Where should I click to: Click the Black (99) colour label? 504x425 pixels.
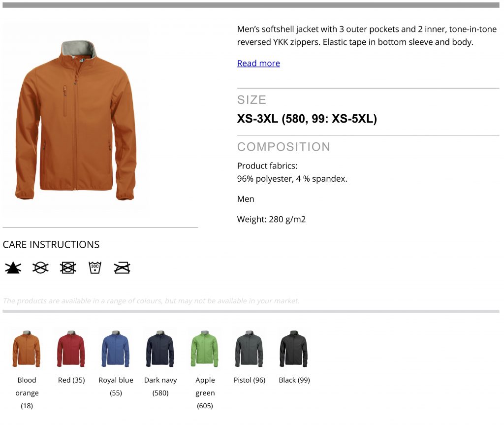(x=294, y=380)
